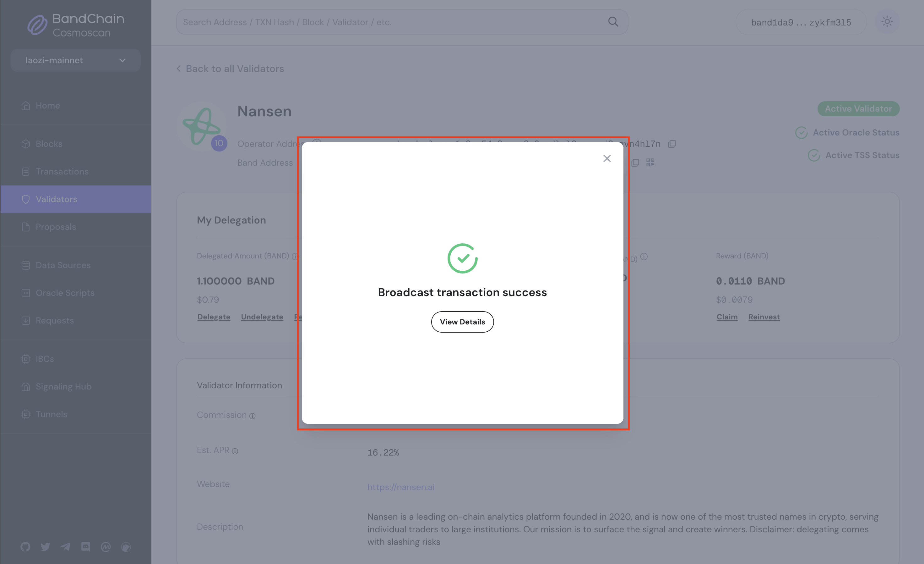Click the Signaling Hub icon in the sidebar
This screenshot has height=564, width=924.
(x=25, y=386)
